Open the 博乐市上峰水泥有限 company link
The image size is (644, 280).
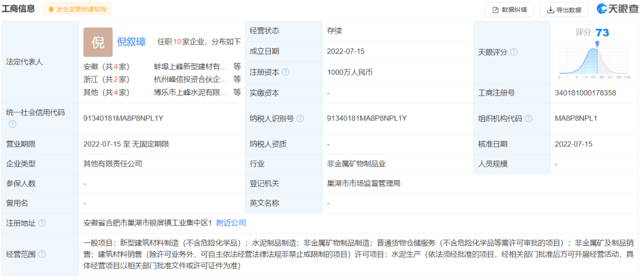(190, 92)
